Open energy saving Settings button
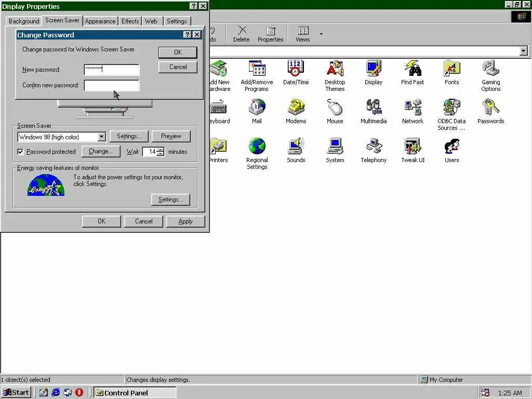 coord(170,199)
